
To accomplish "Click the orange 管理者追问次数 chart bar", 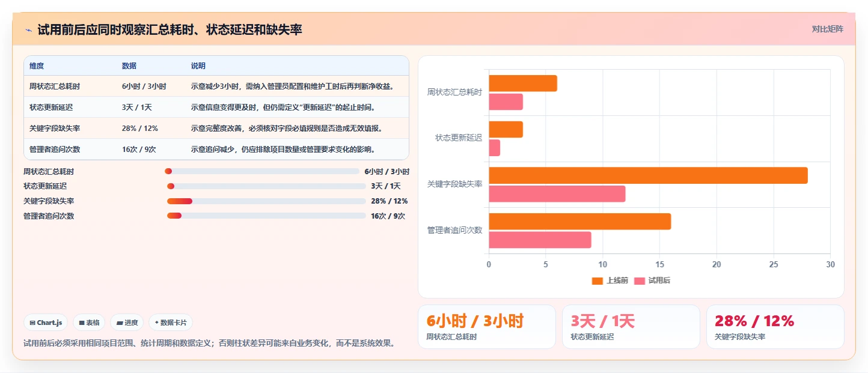I will click(579, 222).
